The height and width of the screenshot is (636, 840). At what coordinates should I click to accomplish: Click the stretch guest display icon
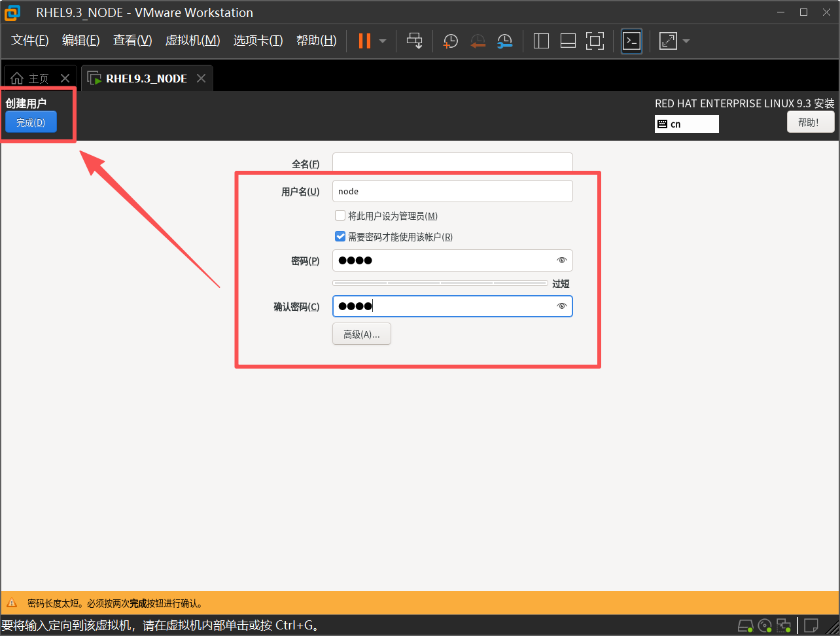pos(668,41)
